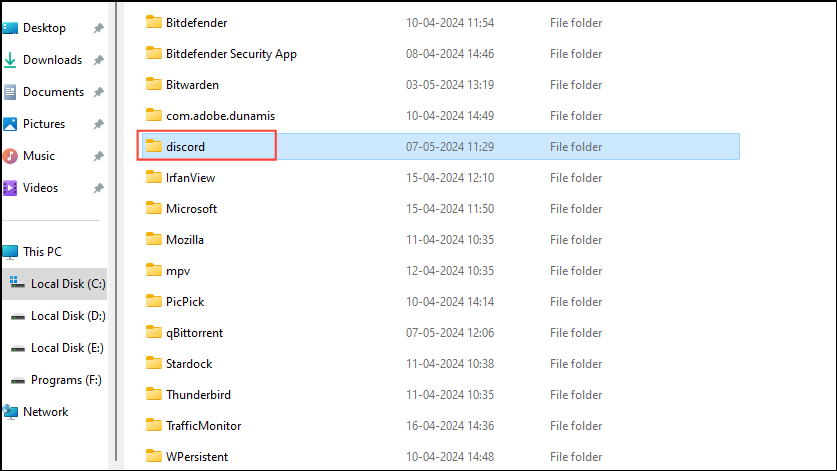The height and width of the screenshot is (471, 837).
Task: Open Videos in the sidebar
Action: click(x=40, y=188)
